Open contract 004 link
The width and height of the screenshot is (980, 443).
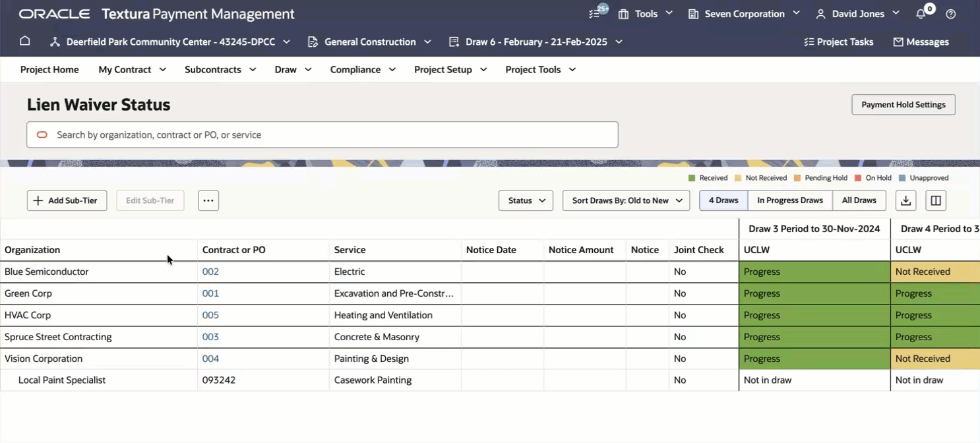[210, 359]
